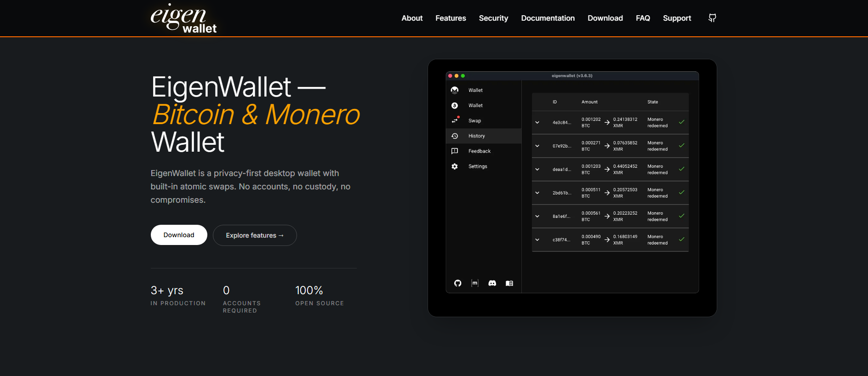Click the amount 0.000511 BTC
This screenshot has width=868, height=376.
(591, 193)
